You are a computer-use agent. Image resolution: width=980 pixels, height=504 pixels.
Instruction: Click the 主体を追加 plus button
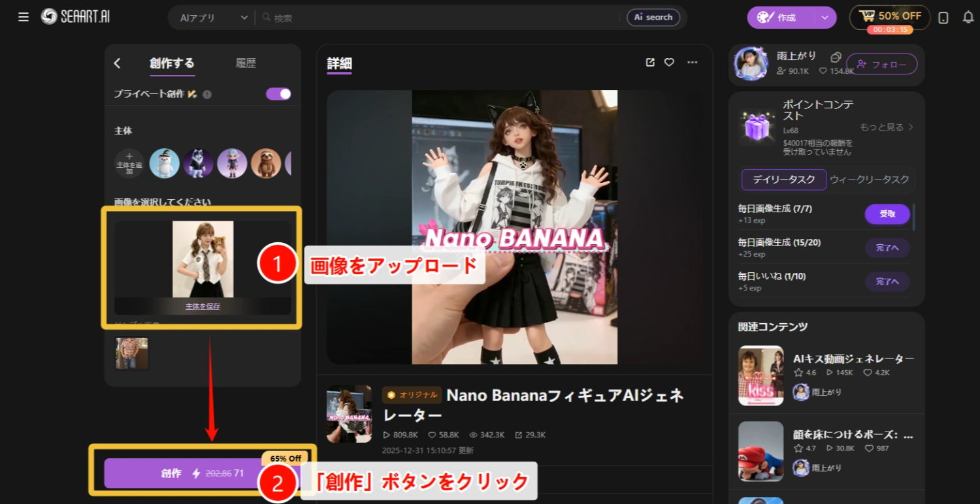(x=129, y=163)
